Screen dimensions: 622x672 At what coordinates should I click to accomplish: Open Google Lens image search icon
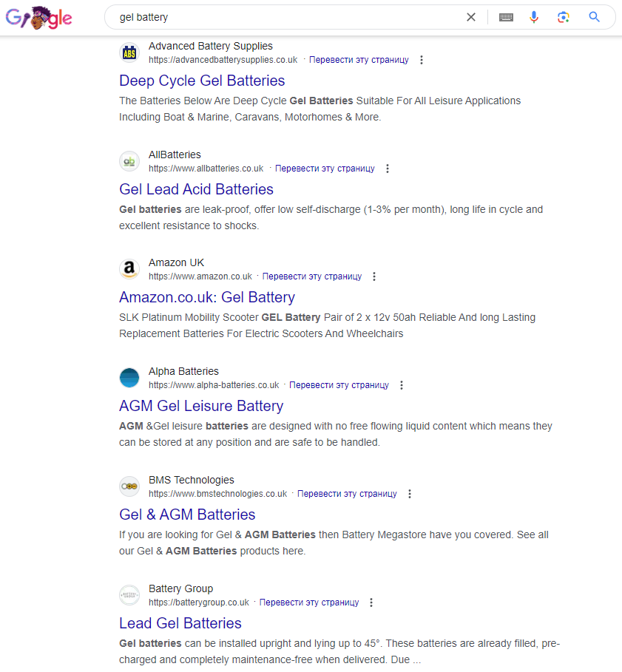[564, 17]
